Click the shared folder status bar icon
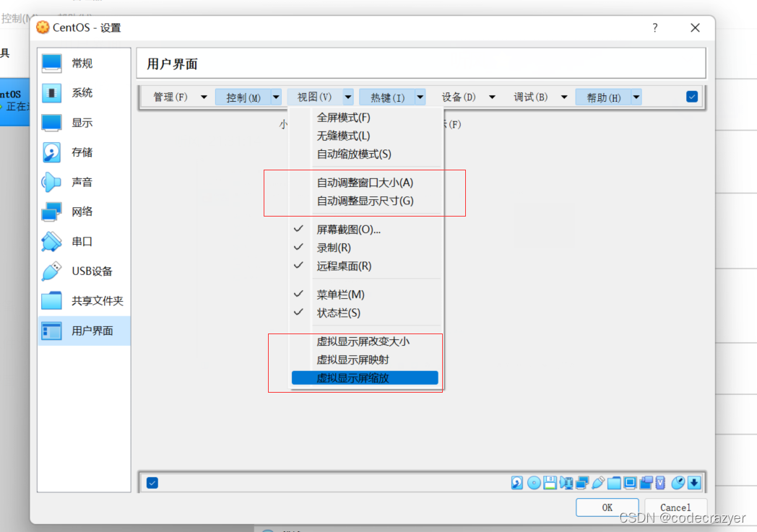The height and width of the screenshot is (532, 757). pyautogui.click(x=614, y=483)
